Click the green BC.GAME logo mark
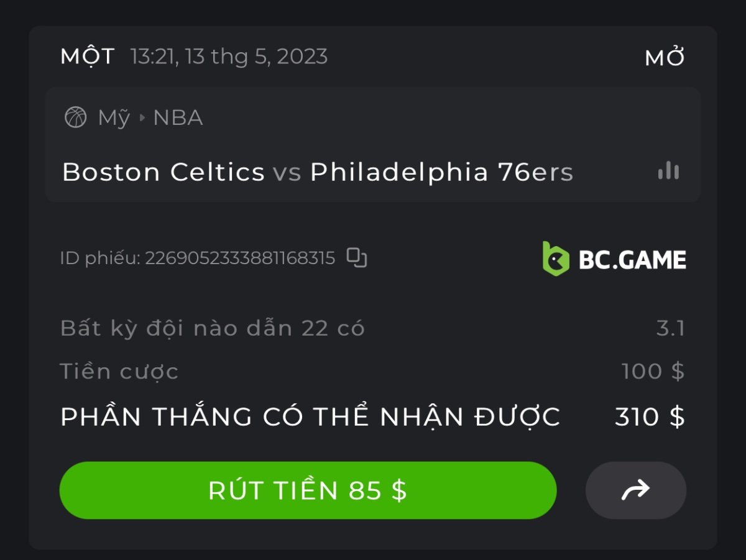 click(x=555, y=259)
